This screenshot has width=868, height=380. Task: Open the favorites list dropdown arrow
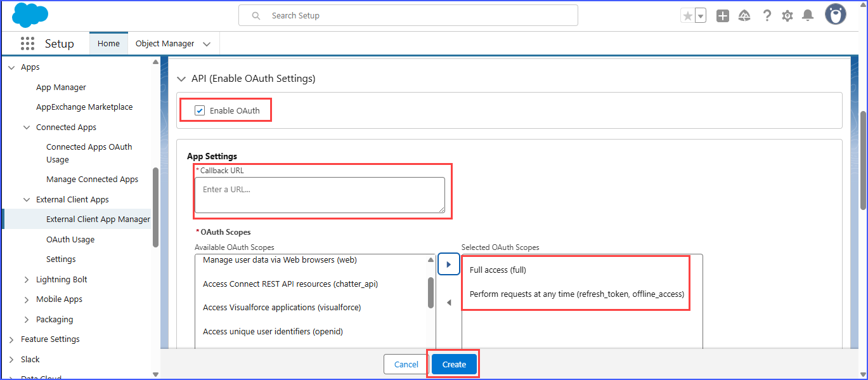[701, 16]
